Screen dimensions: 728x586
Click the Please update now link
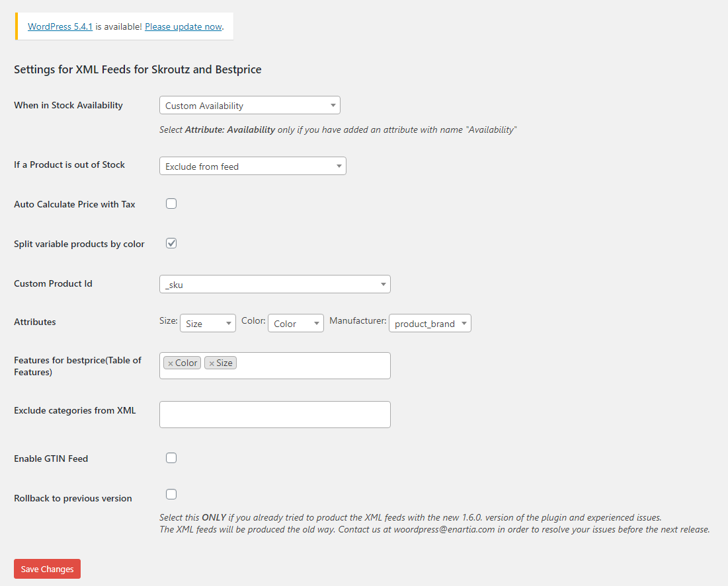click(x=183, y=26)
